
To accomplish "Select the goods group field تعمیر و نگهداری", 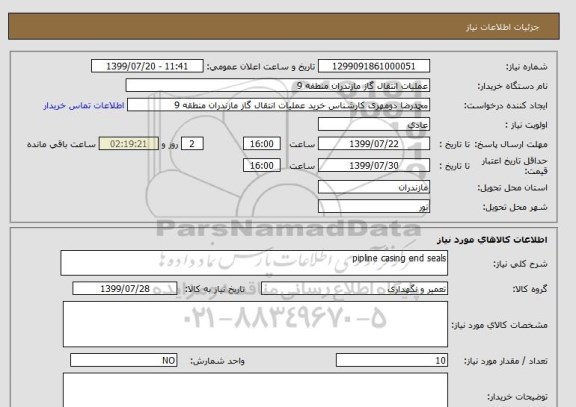I will point(354,289).
